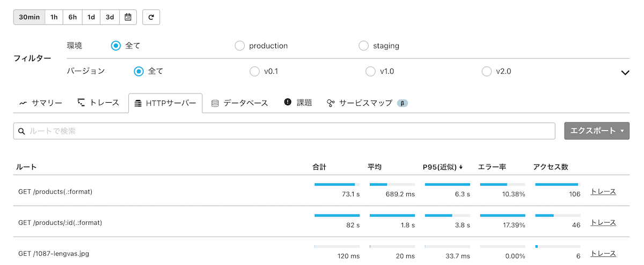Viewport: 644px width, 265px height.
Task: Click the サービスマップ service map icon
Action: pyautogui.click(x=331, y=103)
